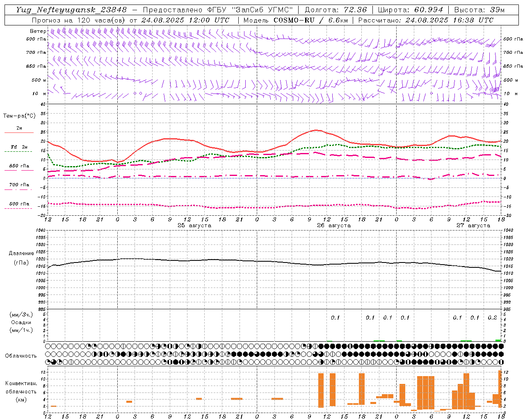Click the Конвективн. облачность (км) label

(21, 391)
